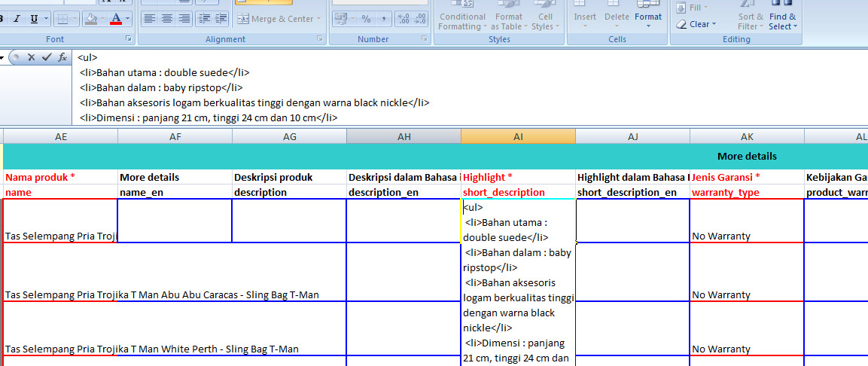Select 'White Perth' product name cell

click(61, 328)
